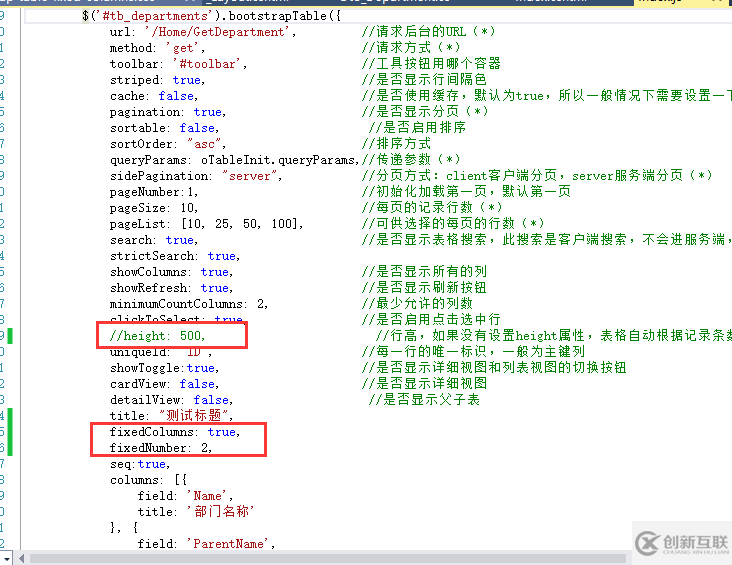Click the "server" sidePagination value

[x=249, y=176]
